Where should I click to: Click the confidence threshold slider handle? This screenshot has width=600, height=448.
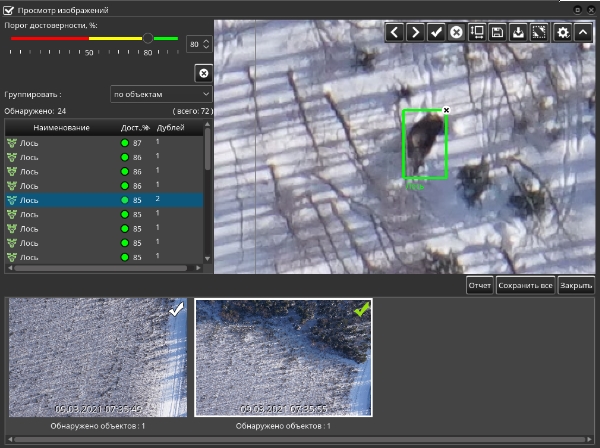coord(148,38)
